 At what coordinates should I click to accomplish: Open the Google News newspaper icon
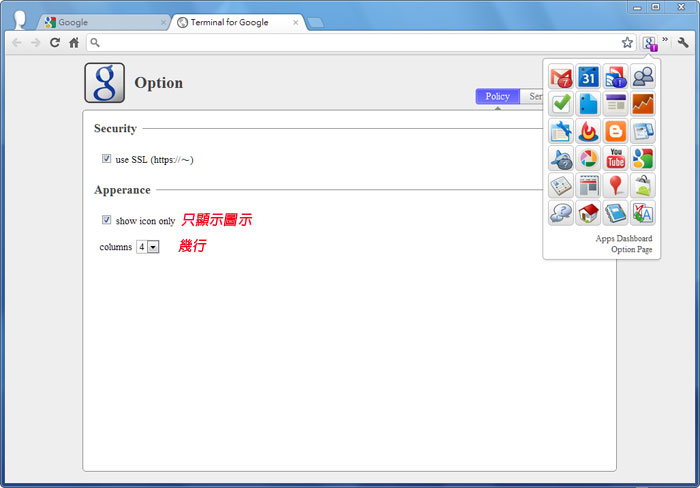588,186
